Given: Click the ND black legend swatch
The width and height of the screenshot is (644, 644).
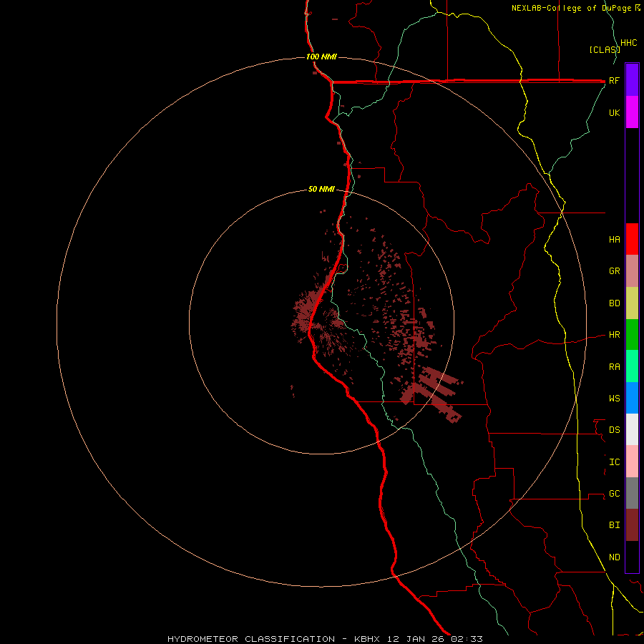Looking at the screenshot, I should (x=632, y=557).
